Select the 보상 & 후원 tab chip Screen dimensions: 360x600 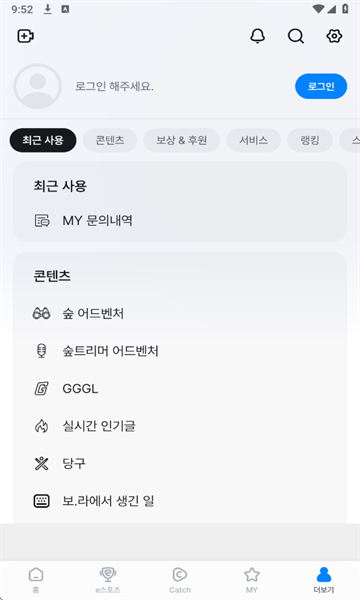[182, 140]
